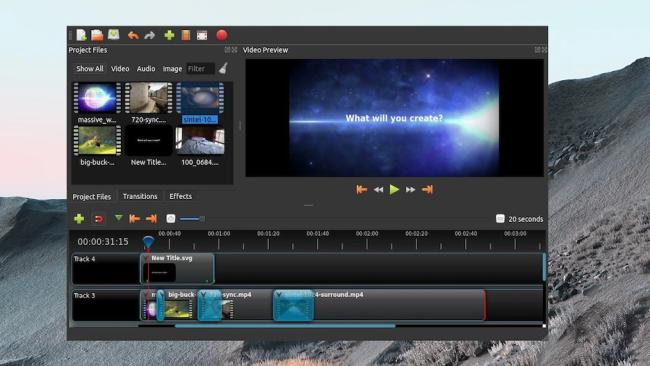
Task: Click the 20 seconds zoom label
Action: (x=526, y=219)
